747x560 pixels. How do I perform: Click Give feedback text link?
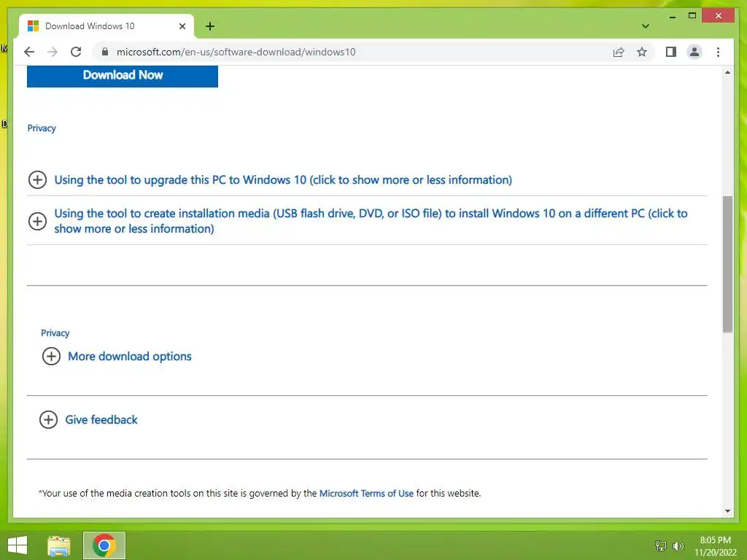pos(101,419)
